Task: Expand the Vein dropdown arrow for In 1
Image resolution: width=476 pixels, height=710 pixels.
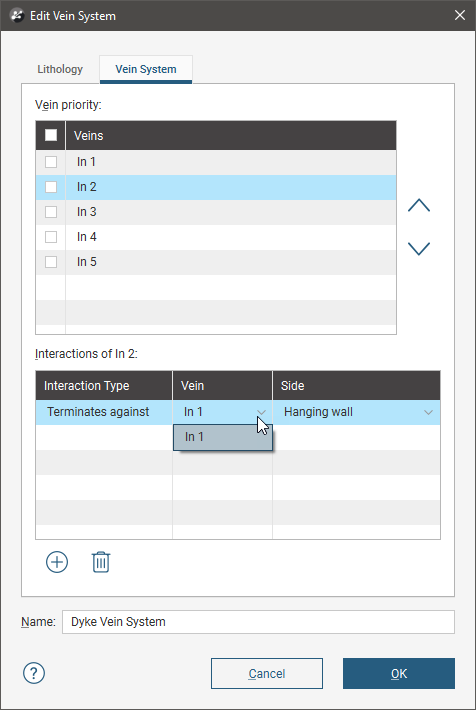Action: [x=261, y=412]
